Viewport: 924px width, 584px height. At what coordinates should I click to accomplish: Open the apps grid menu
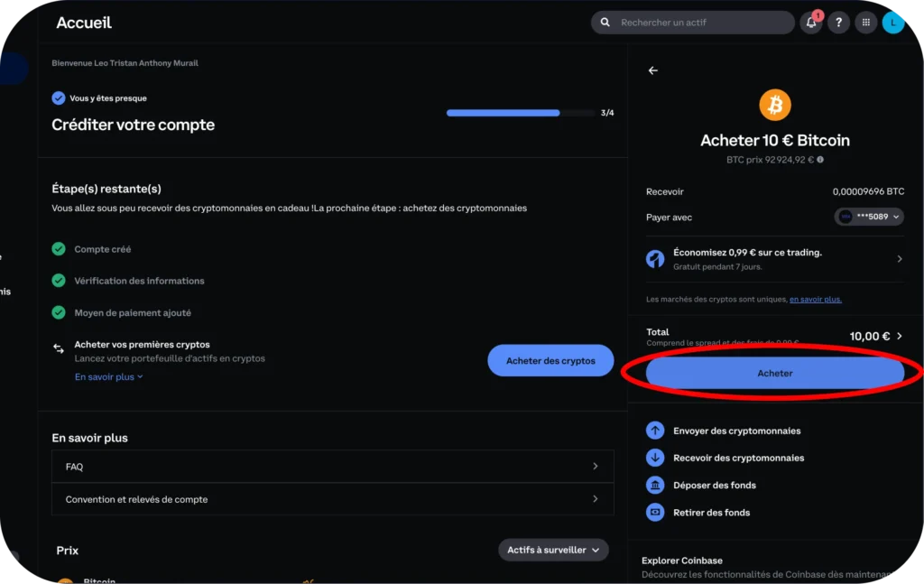(x=865, y=23)
